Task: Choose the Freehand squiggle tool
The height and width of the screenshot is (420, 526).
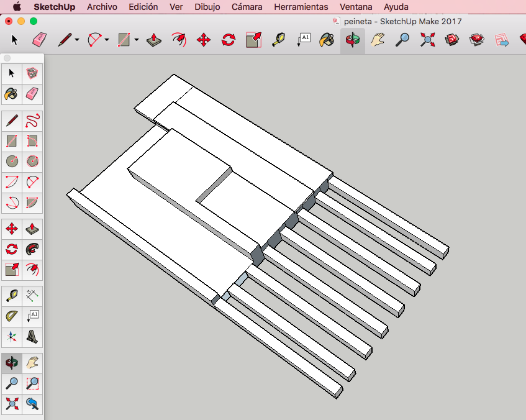Action: [32, 121]
